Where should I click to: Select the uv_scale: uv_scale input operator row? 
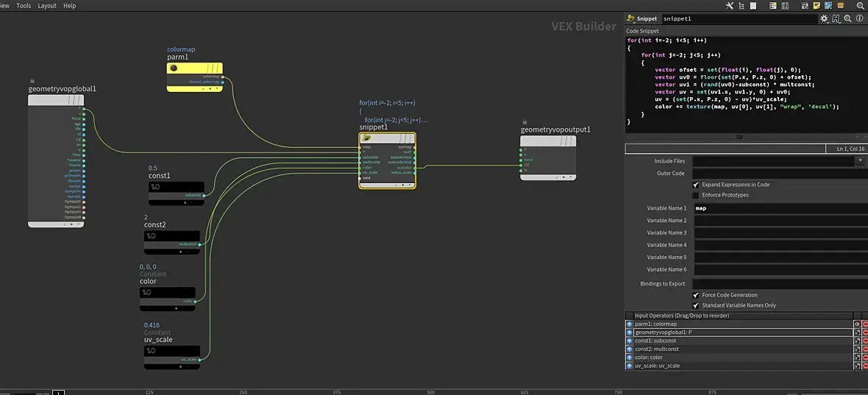pyautogui.click(x=739, y=366)
